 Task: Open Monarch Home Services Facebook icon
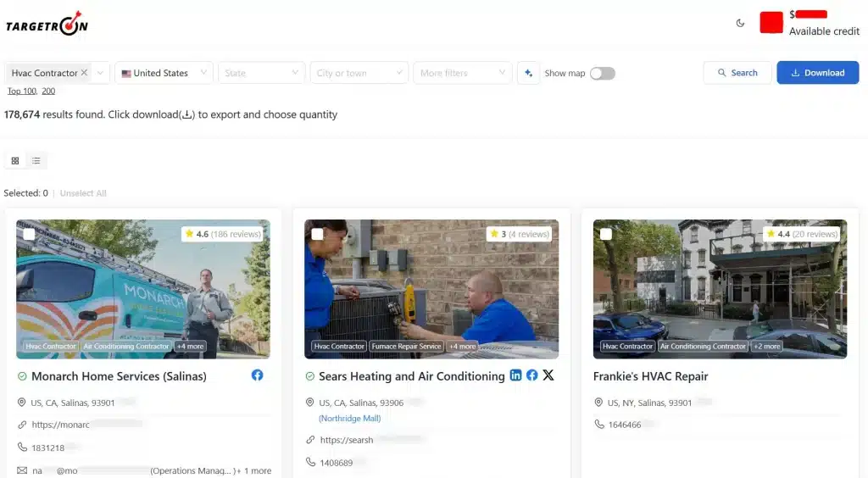[257, 375]
